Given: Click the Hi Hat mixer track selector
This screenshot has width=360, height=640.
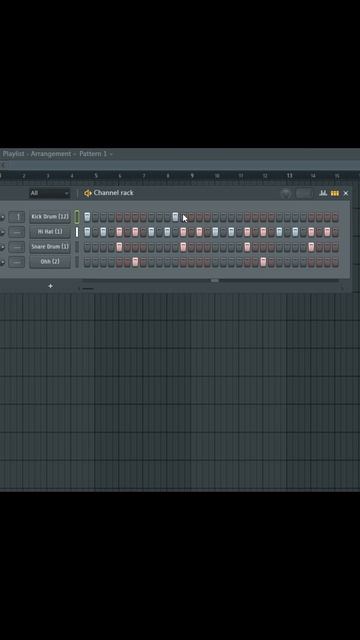Looking at the screenshot, I should [x=17, y=232].
